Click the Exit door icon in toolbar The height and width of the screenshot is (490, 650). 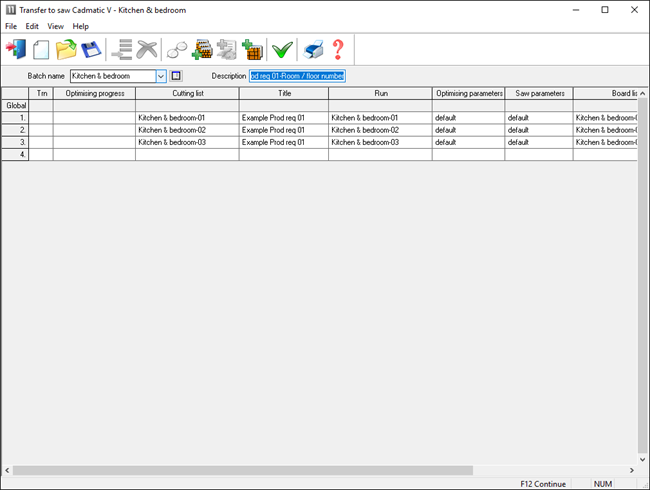pos(17,49)
